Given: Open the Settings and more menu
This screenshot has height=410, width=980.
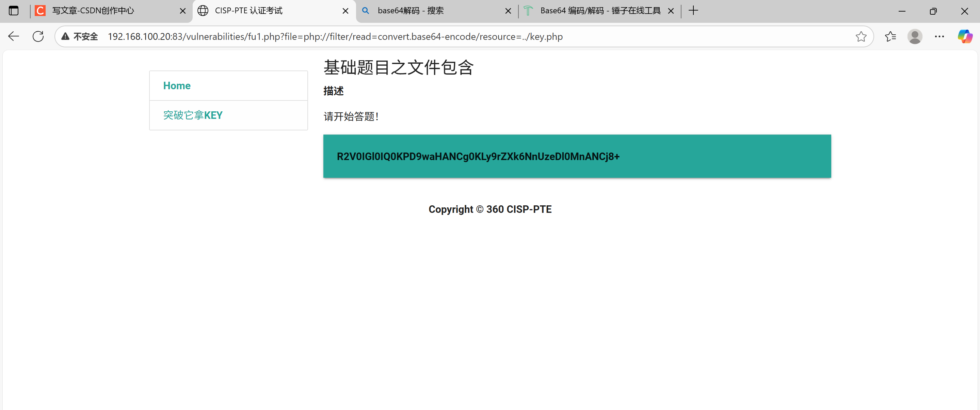Looking at the screenshot, I should (939, 36).
